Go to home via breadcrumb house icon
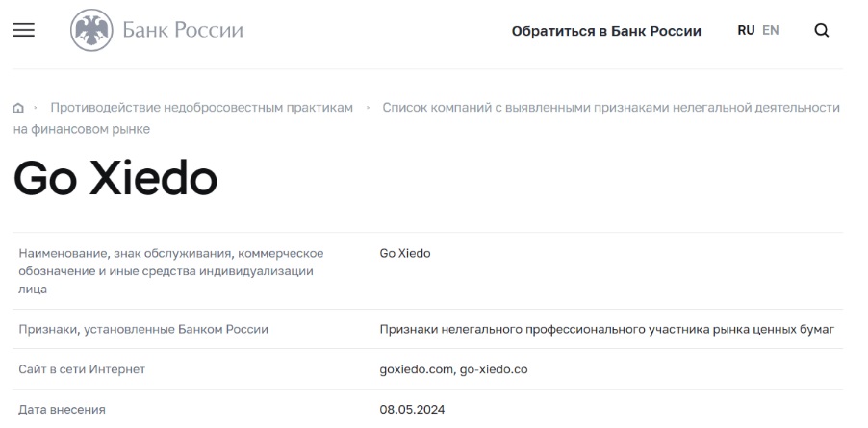 pyautogui.click(x=17, y=108)
